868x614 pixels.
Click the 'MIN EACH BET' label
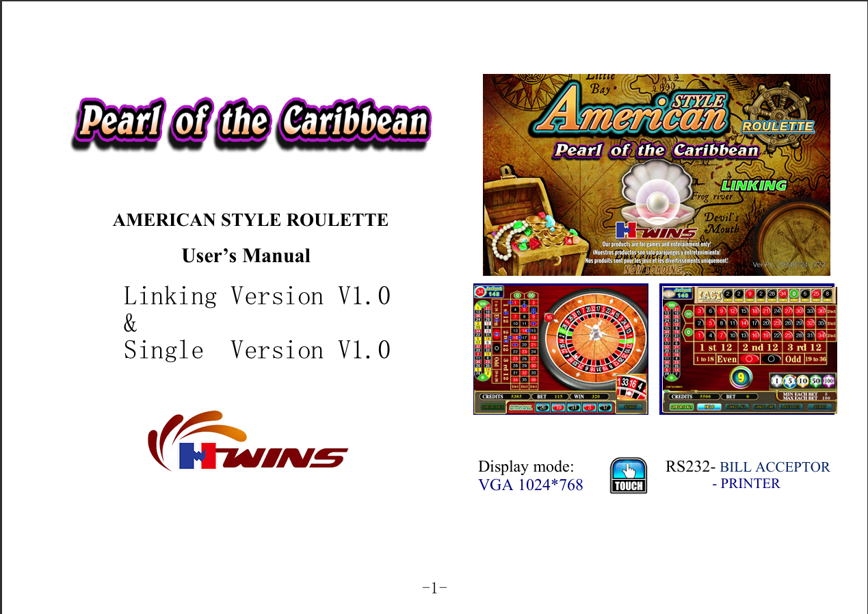click(x=800, y=394)
